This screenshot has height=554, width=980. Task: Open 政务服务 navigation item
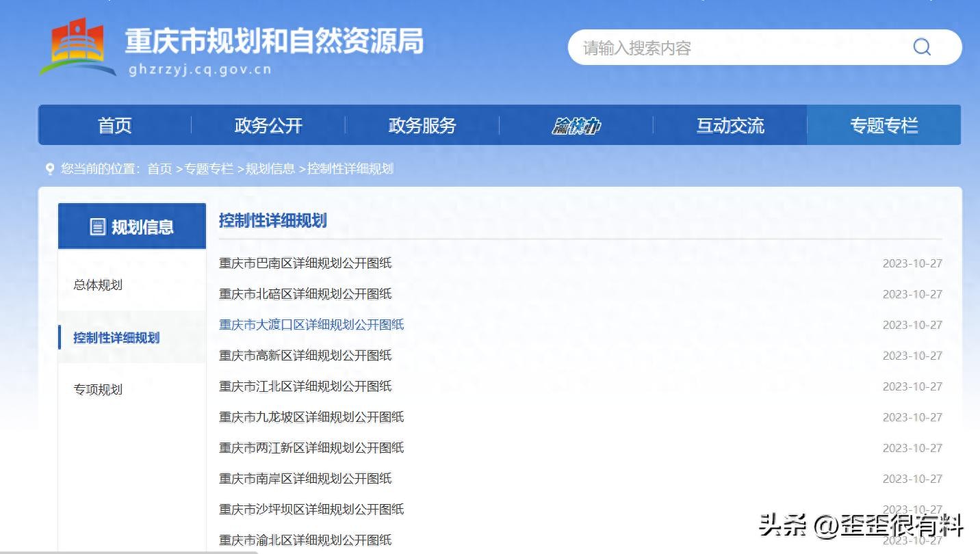click(x=422, y=126)
